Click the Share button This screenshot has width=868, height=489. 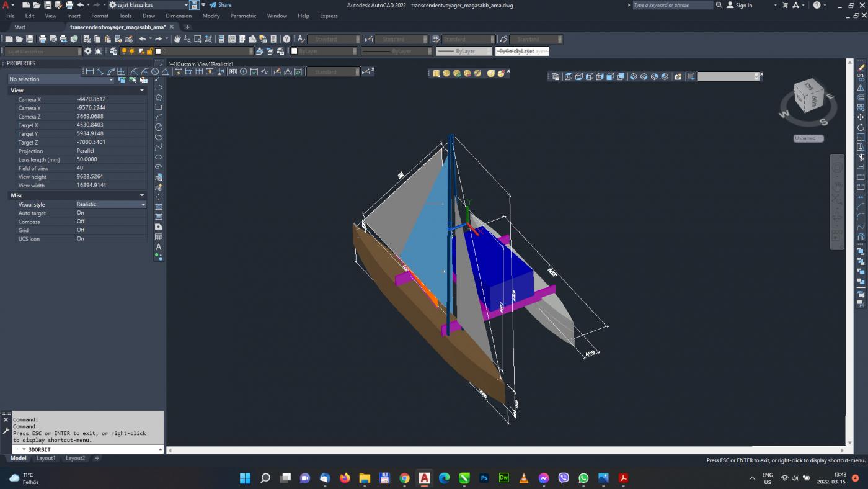[220, 5]
